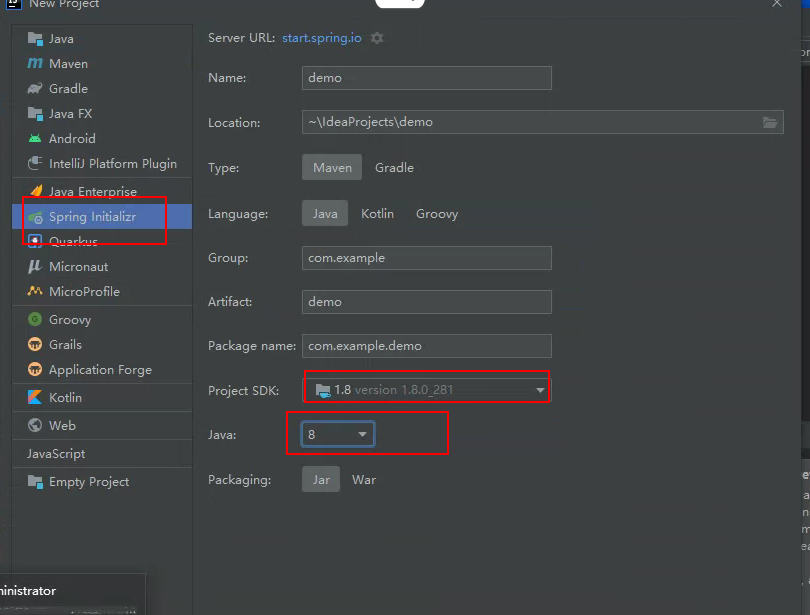Open server URL settings gear
The height and width of the screenshot is (615, 810).
pyautogui.click(x=377, y=38)
